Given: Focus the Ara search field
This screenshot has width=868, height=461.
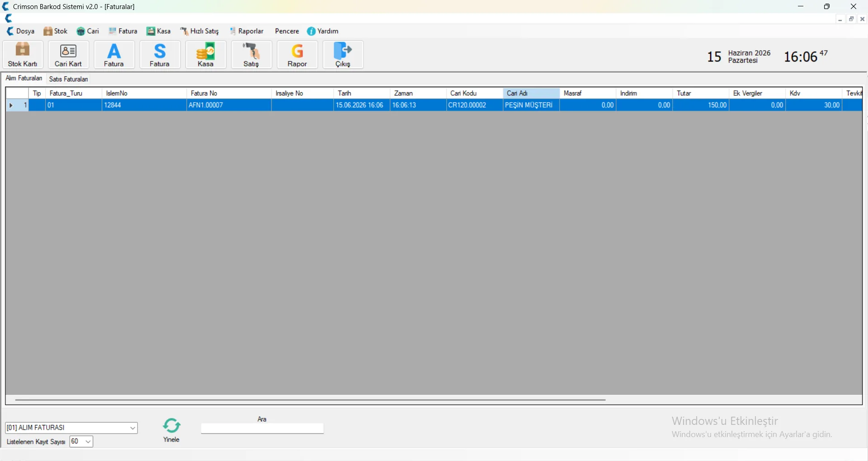Looking at the screenshot, I should pos(262,428).
